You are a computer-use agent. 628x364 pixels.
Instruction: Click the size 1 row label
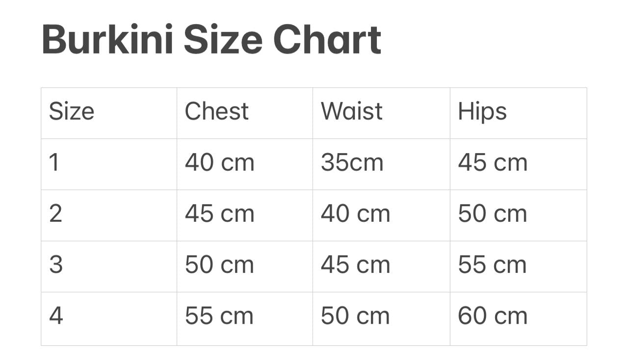(109, 164)
